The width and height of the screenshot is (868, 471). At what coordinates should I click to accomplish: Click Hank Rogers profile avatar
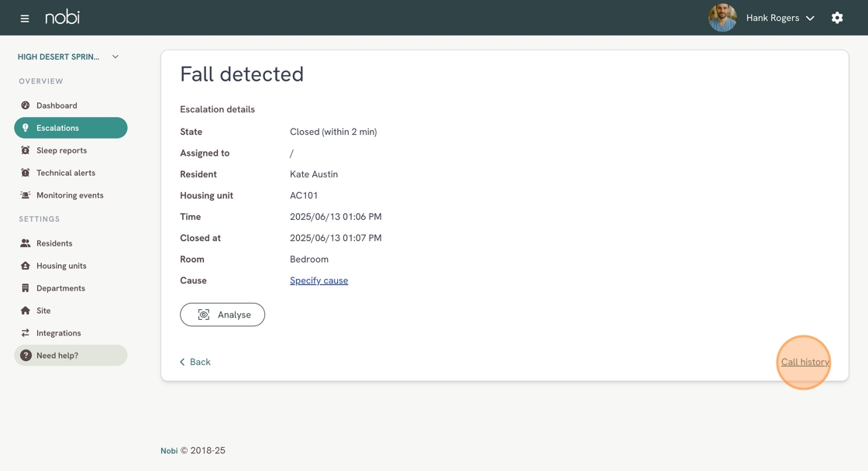click(x=722, y=18)
